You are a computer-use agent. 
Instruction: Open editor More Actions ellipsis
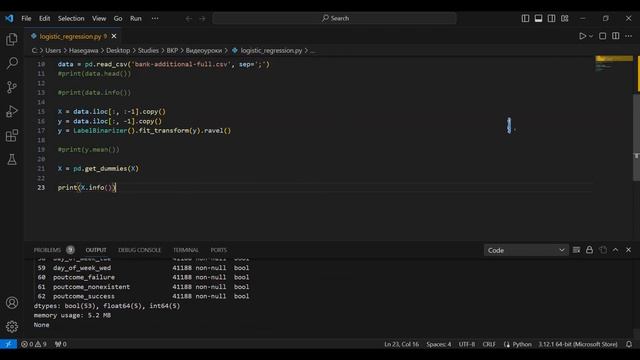(x=629, y=36)
